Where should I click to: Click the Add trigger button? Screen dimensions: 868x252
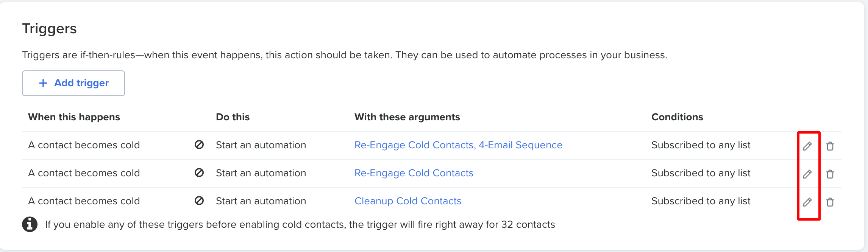coord(73,83)
